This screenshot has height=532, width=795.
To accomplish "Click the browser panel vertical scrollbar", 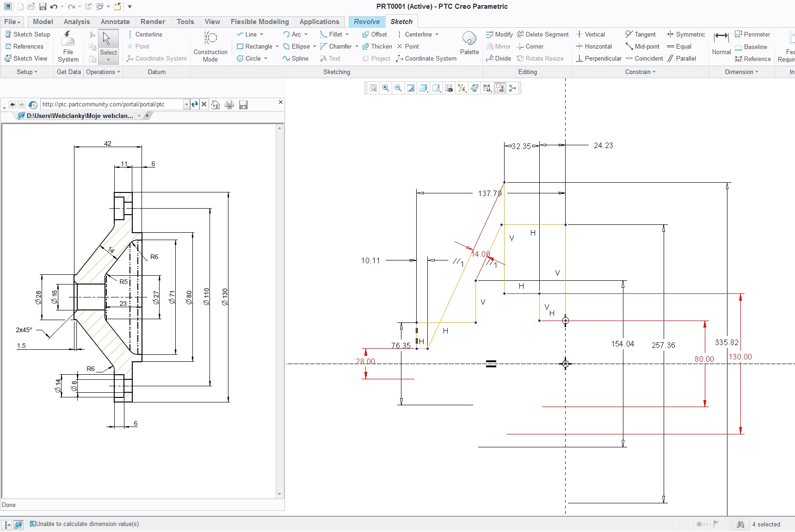I will tap(279, 311).
